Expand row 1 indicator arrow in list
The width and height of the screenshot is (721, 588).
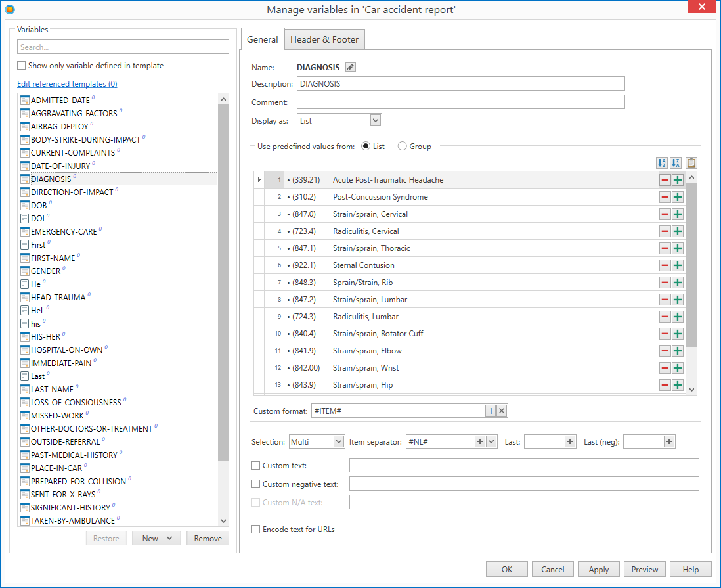point(259,180)
